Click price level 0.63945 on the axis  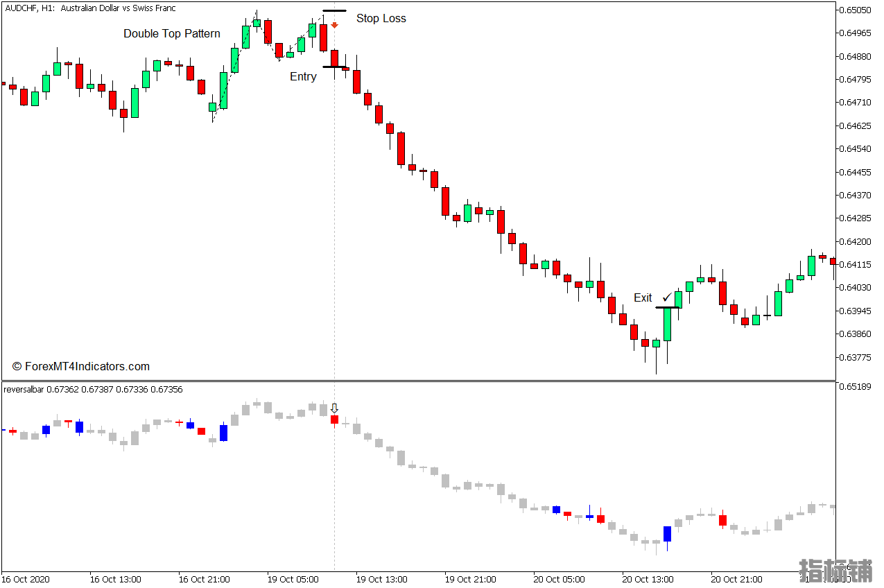click(855, 311)
